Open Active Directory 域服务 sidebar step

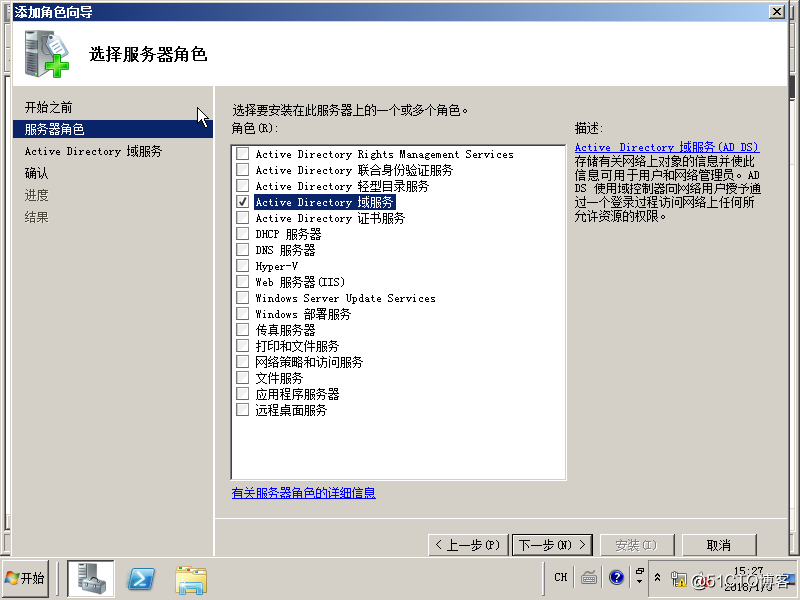[93, 151]
